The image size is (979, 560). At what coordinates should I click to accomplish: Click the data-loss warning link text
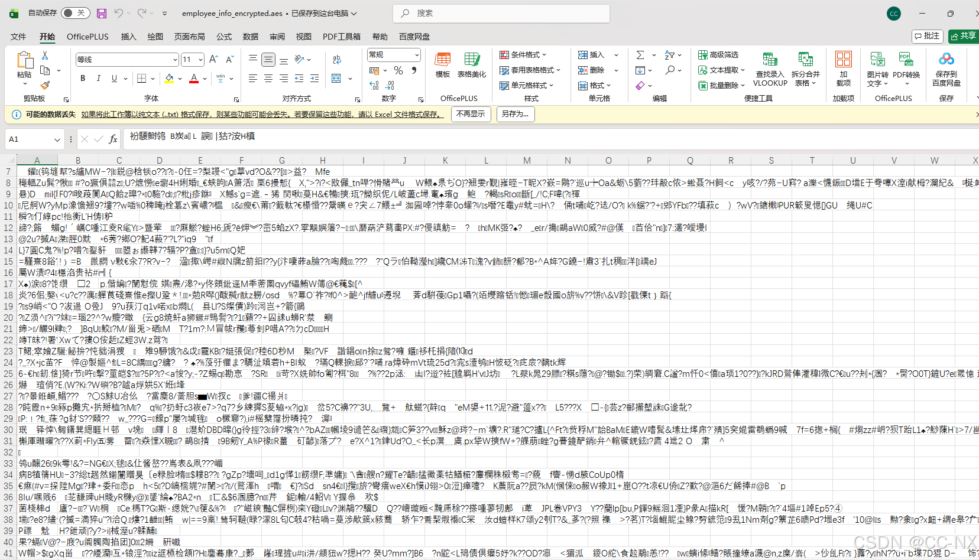click(262, 115)
